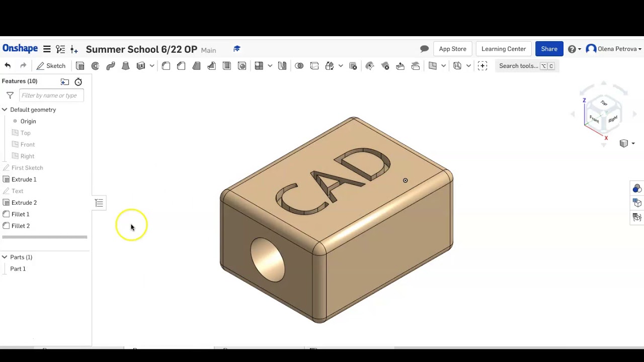The image size is (644, 362).
Task: Select the First Sketch feature
Action: point(27,167)
